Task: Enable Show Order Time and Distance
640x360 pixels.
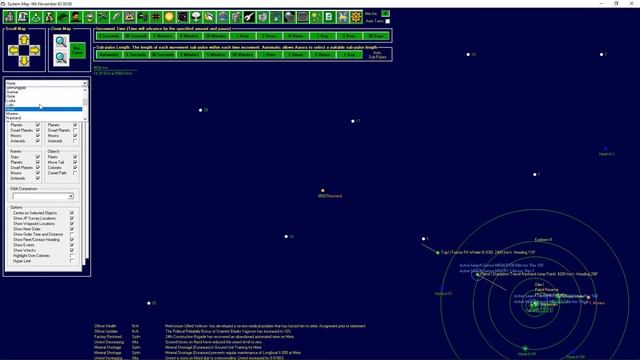Action: click(72, 234)
